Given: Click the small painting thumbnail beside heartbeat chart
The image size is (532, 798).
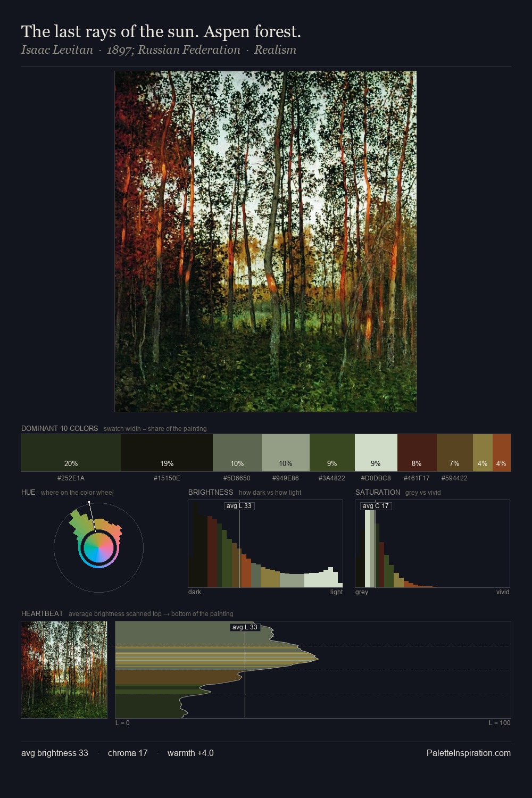Looking at the screenshot, I should 64,670.
